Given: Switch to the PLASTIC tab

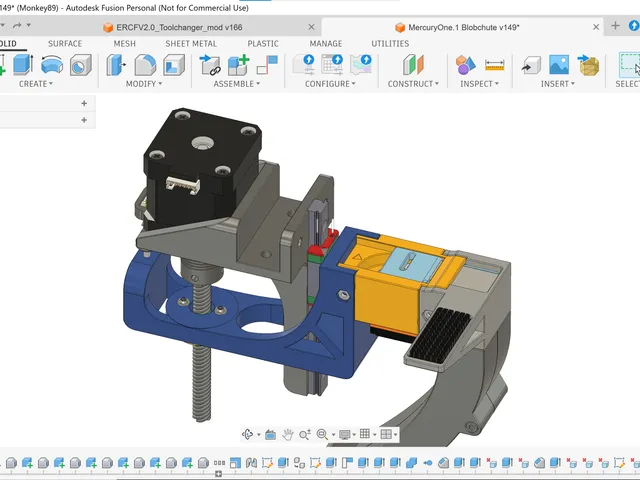Looking at the screenshot, I should click(x=263, y=44).
